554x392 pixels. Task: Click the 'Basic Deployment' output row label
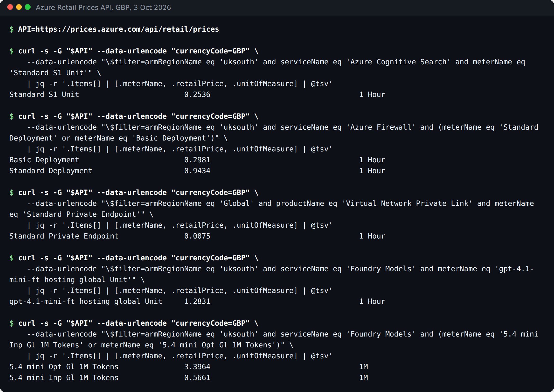pyautogui.click(x=44, y=160)
